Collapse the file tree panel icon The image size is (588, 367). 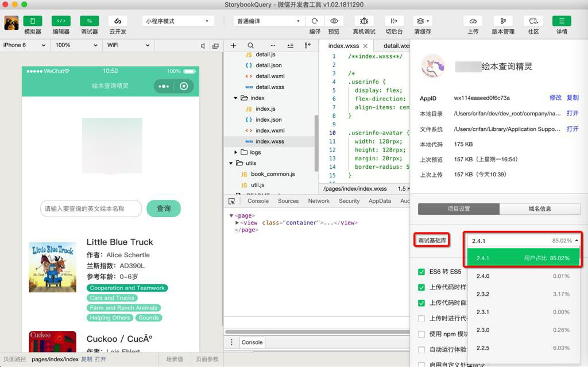coord(308,45)
